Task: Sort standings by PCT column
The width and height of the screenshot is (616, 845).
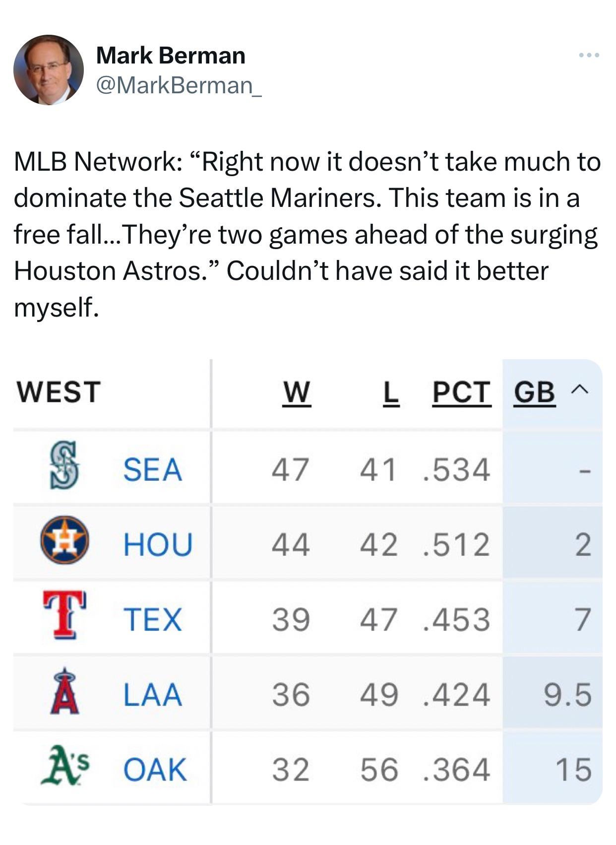Action: point(461,393)
